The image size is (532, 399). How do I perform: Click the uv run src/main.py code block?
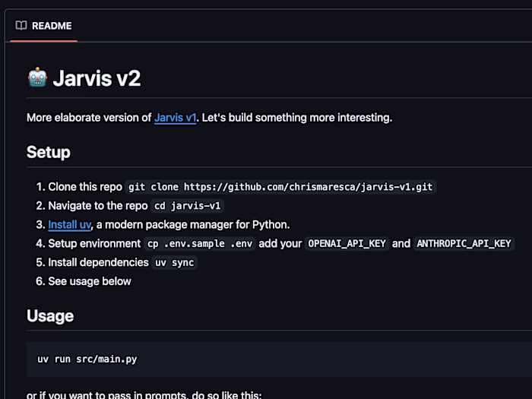(x=279, y=359)
